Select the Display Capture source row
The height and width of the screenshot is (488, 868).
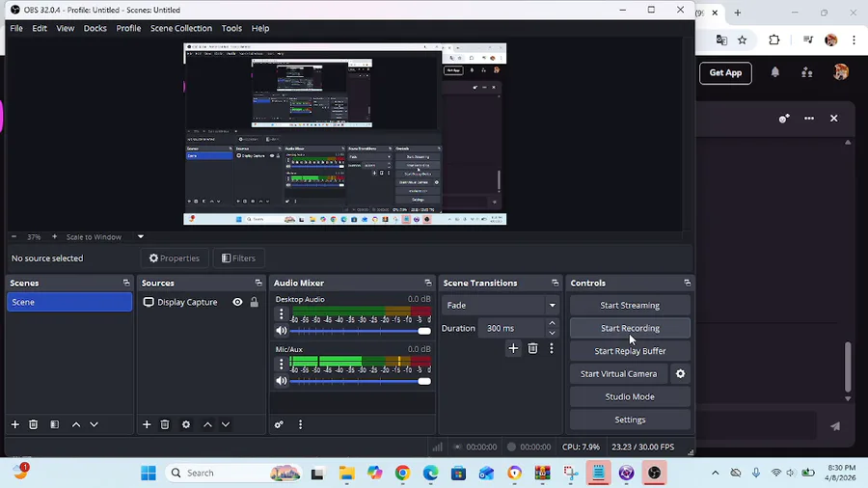[201, 302]
